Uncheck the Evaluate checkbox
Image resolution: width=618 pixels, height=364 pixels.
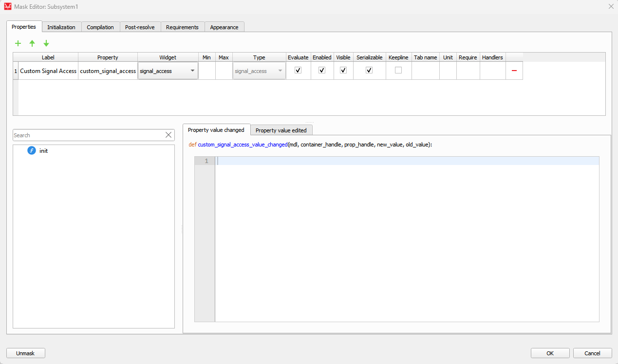(298, 70)
